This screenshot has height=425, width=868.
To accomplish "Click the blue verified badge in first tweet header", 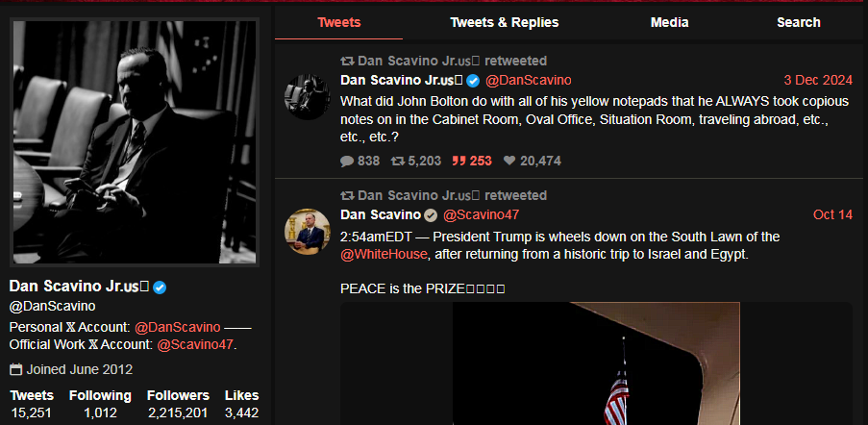I will tap(473, 80).
